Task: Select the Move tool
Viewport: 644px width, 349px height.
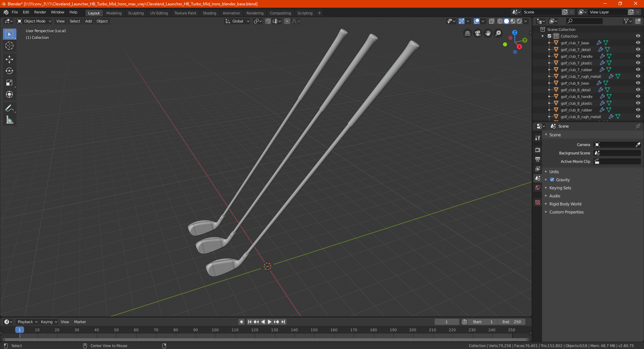Action: (x=9, y=59)
